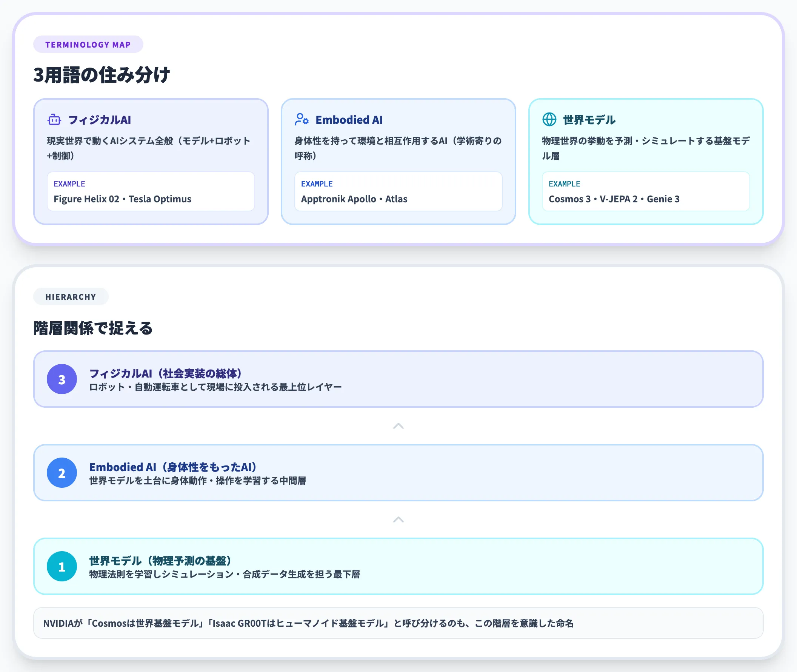
Task: Click the person-gear icon beside Embodied AI
Action: point(302,120)
